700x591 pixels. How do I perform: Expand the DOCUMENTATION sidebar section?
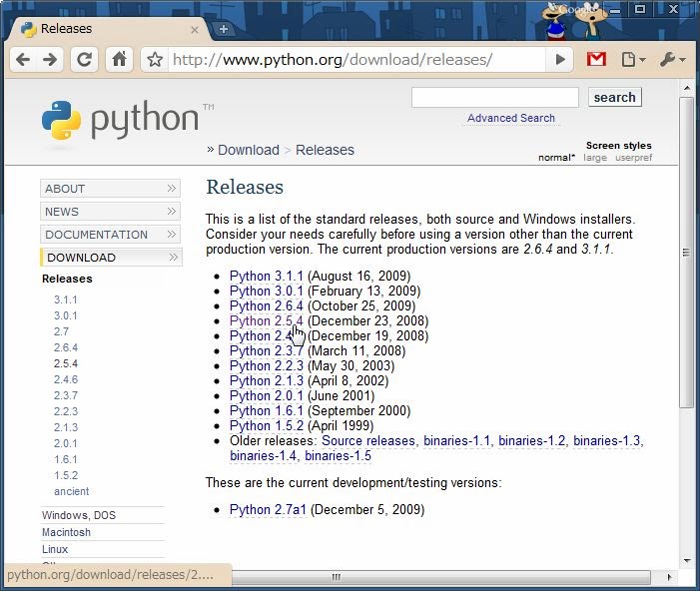[x=110, y=235]
